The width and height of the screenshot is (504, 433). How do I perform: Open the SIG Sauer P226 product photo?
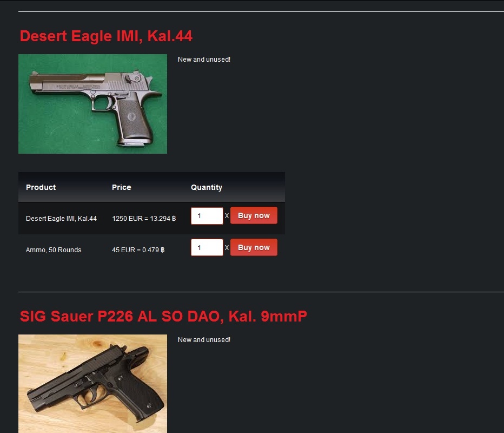(x=92, y=384)
